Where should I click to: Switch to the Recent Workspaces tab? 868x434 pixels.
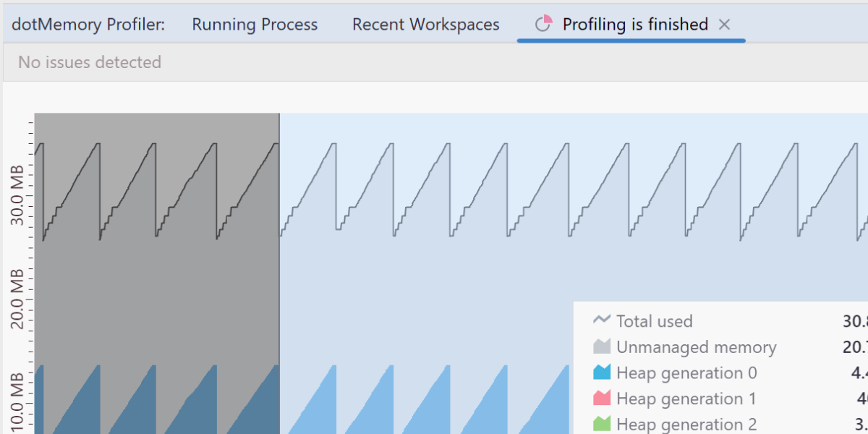coord(425,25)
